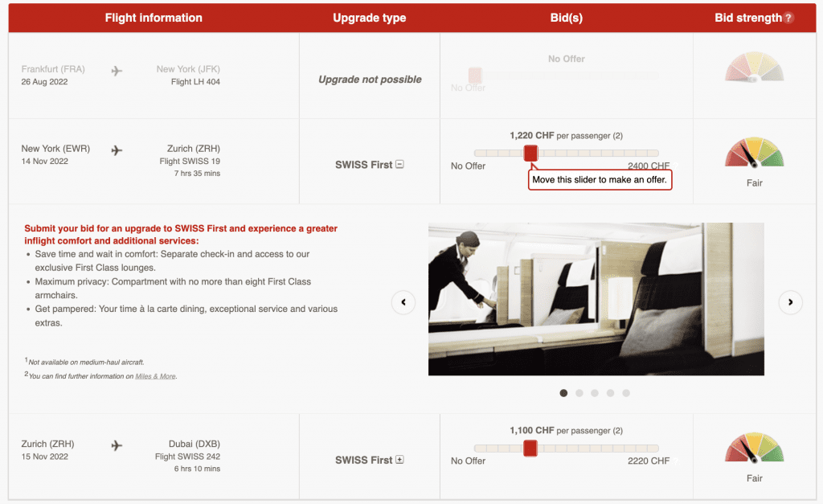The height and width of the screenshot is (504, 823).
Task: Click the "15 Nov 2022" date
Action: click(45, 457)
